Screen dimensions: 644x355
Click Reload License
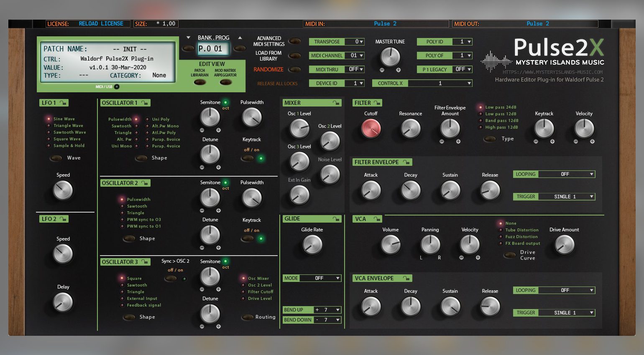pyautogui.click(x=101, y=24)
